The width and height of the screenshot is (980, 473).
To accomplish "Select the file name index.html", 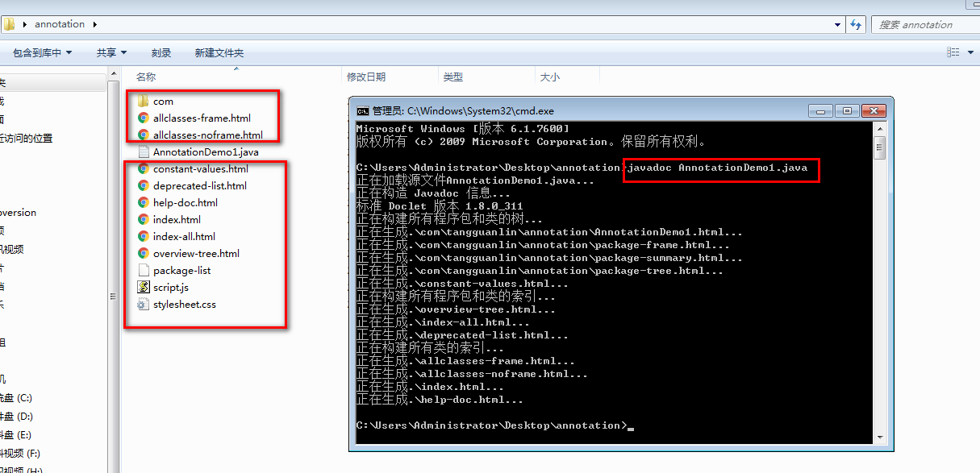I will pyautogui.click(x=177, y=219).
